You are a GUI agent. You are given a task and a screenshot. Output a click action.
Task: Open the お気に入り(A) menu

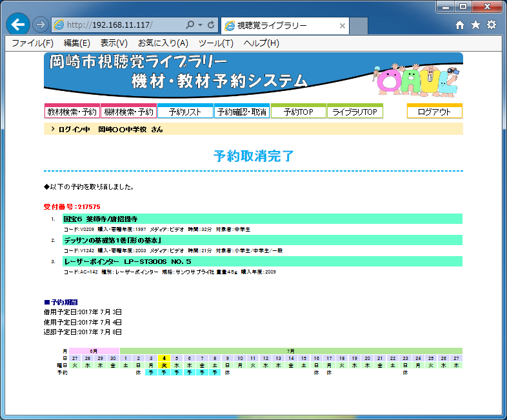tap(163, 43)
